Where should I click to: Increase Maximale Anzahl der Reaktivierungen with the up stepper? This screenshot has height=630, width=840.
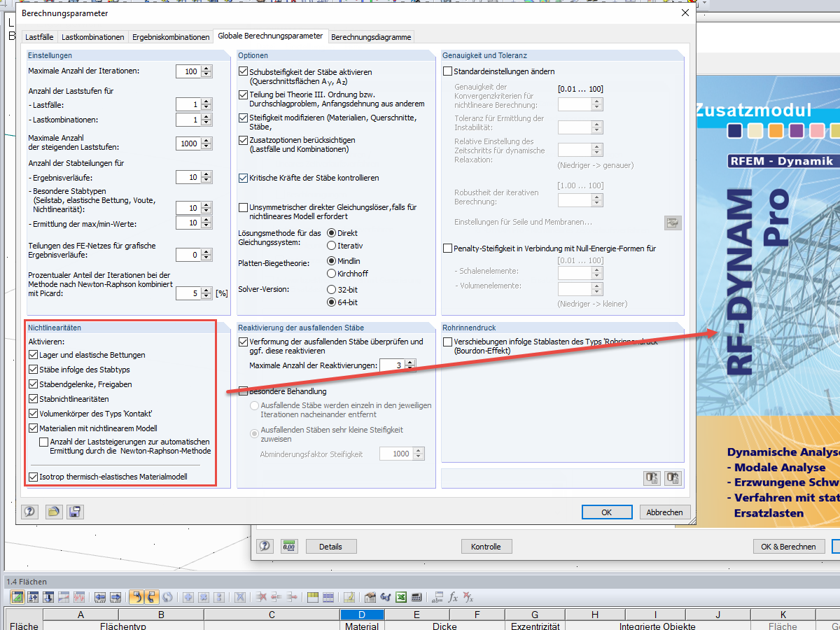click(410, 362)
